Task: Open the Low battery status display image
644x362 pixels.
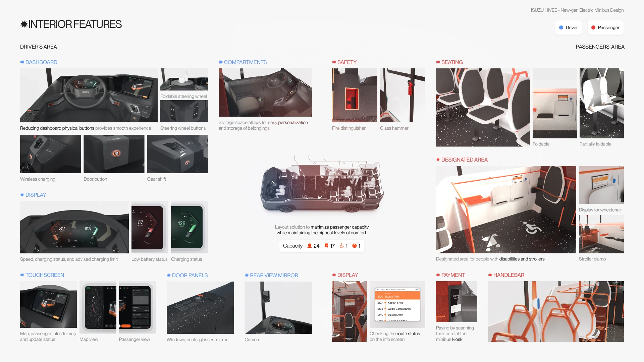Action: [150, 227]
